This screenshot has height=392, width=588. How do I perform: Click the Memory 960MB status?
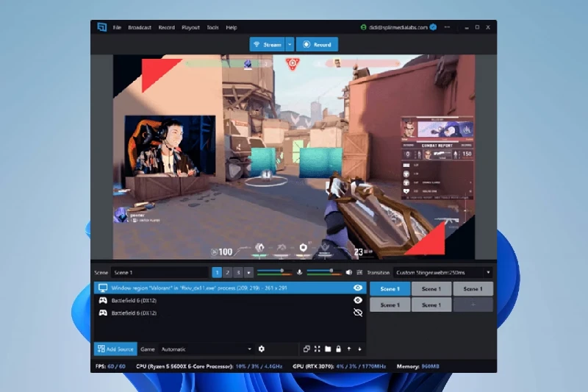point(417,366)
